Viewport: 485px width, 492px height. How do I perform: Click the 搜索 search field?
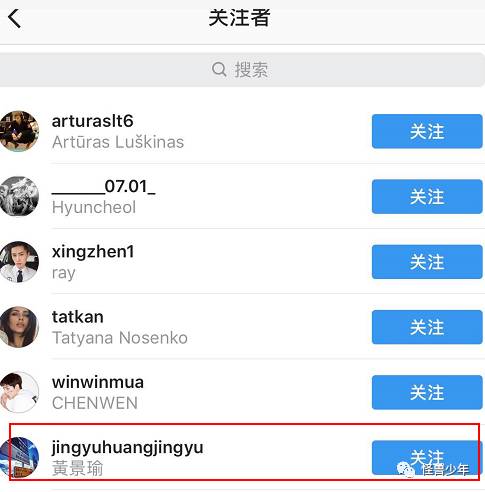coord(242,70)
